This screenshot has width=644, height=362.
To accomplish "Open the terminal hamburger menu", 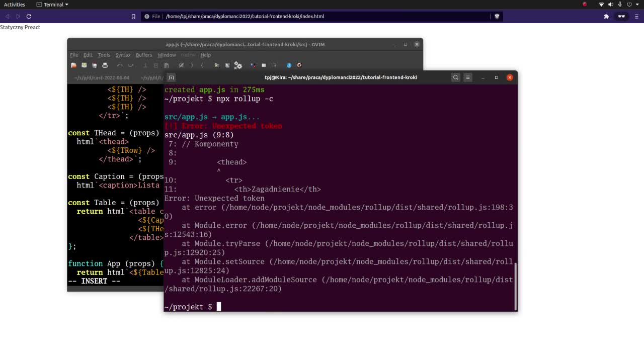I will tap(468, 77).
